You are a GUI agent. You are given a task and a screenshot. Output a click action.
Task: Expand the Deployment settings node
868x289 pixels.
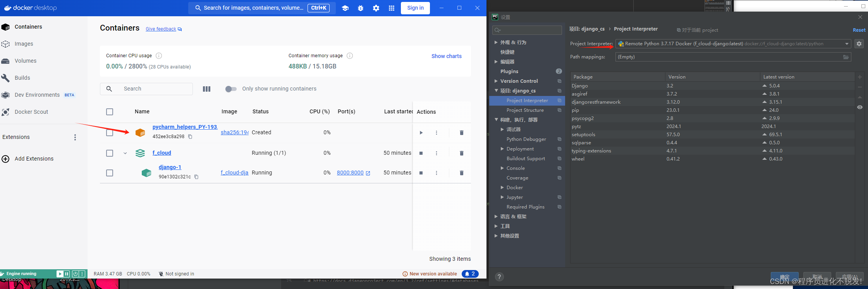click(502, 149)
